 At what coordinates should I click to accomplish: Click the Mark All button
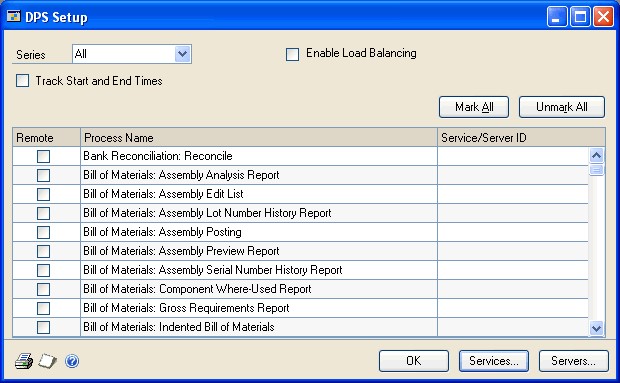(474, 107)
